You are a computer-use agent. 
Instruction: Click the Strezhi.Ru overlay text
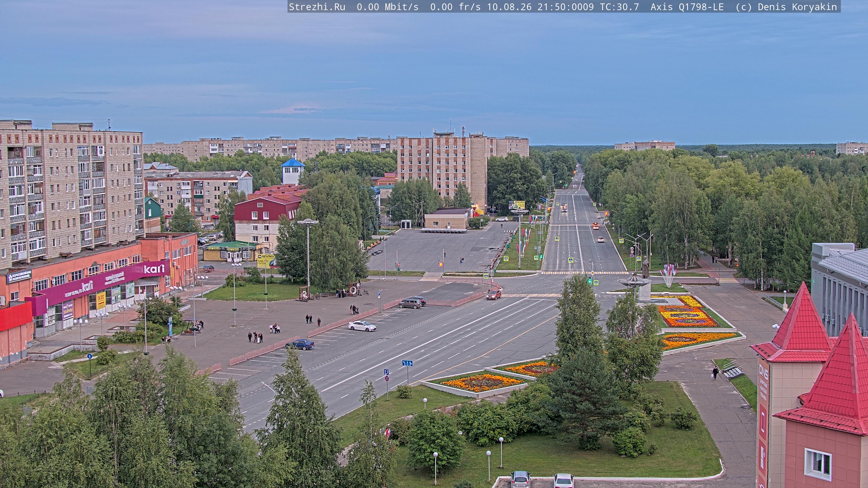317,7
